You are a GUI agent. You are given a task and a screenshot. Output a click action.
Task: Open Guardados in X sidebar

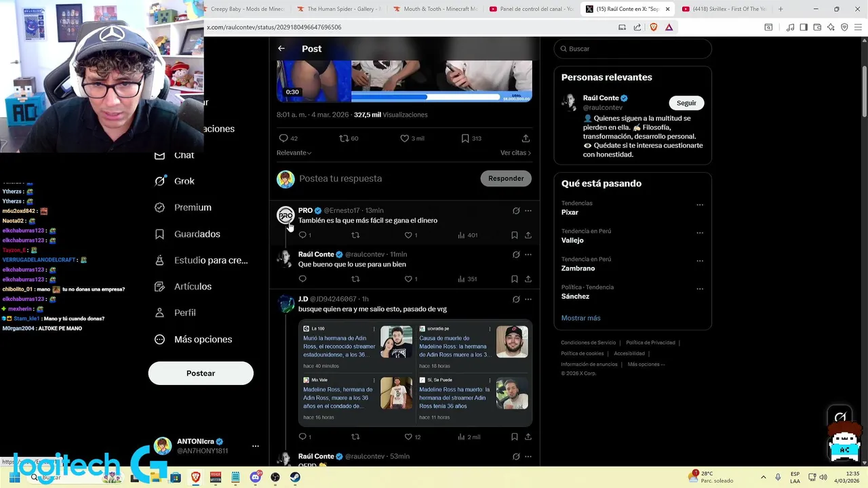pos(187,234)
